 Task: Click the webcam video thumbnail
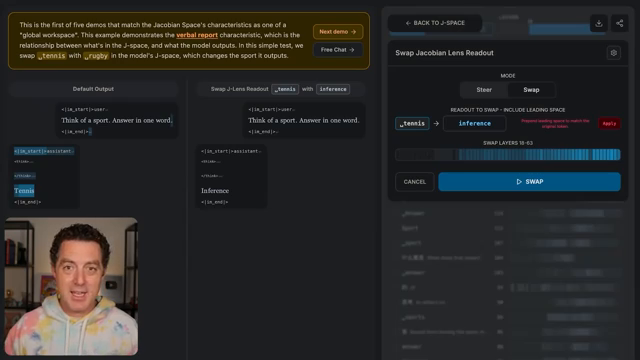pos(71,286)
